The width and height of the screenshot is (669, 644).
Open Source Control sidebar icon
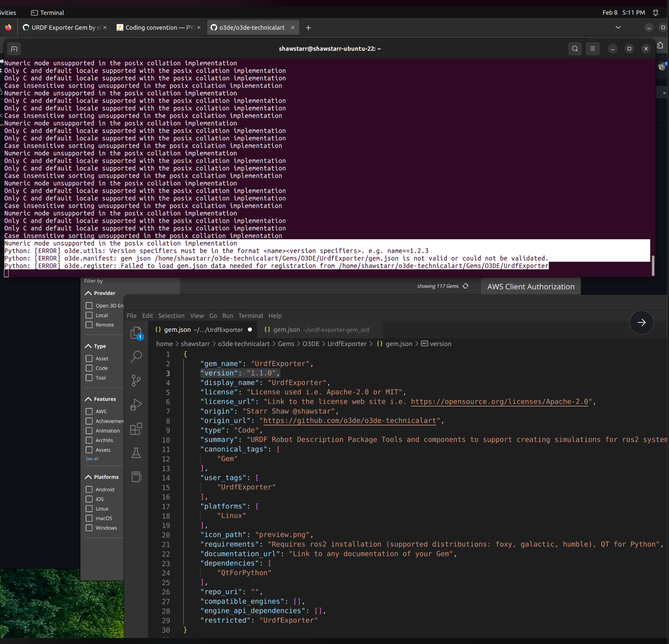(136, 380)
